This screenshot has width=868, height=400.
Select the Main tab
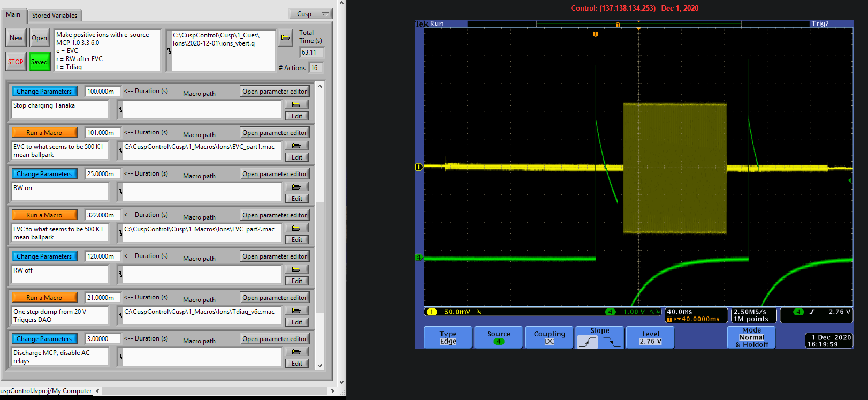[13, 14]
